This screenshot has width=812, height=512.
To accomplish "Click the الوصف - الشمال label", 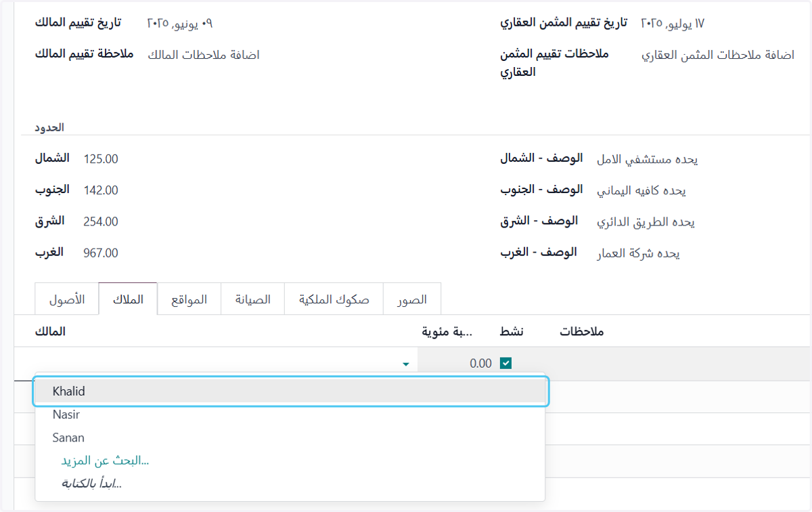I will click(x=541, y=158).
